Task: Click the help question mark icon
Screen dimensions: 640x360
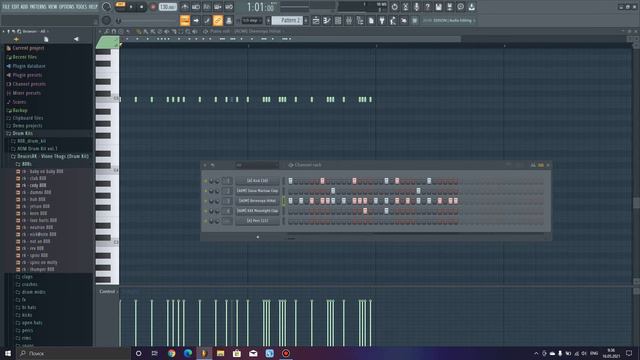Action: point(427,7)
